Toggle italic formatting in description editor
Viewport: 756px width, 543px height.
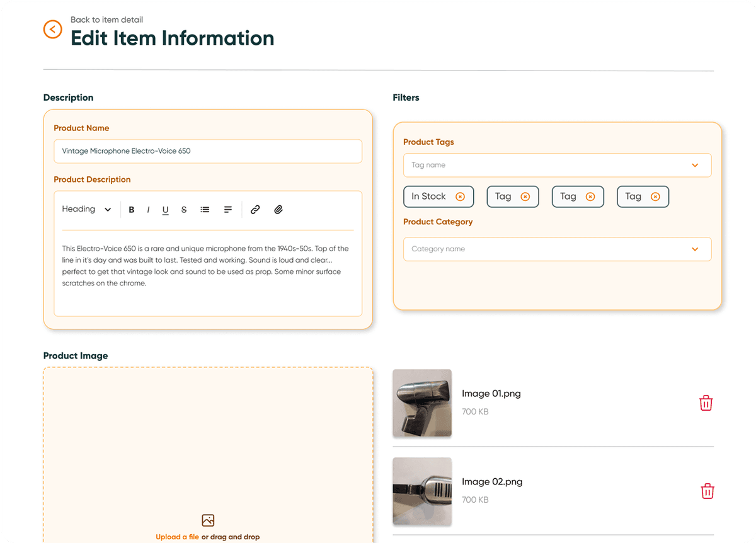coord(148,210)
